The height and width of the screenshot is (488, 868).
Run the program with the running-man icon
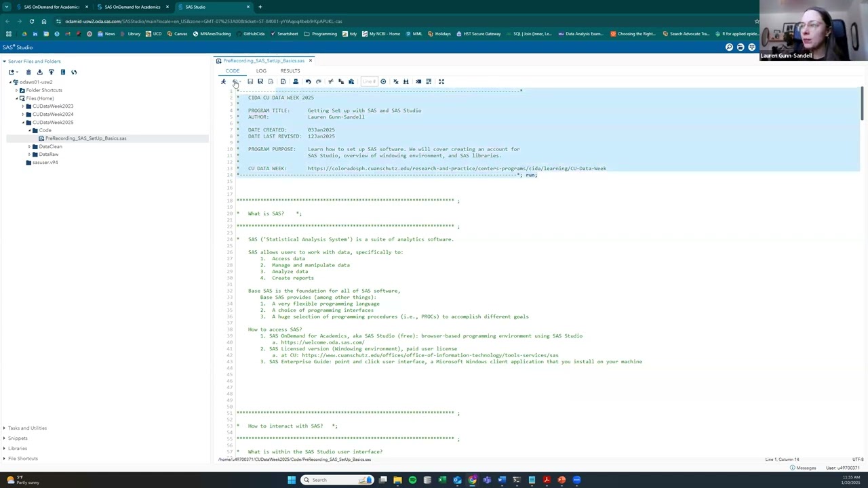[223, 81]
